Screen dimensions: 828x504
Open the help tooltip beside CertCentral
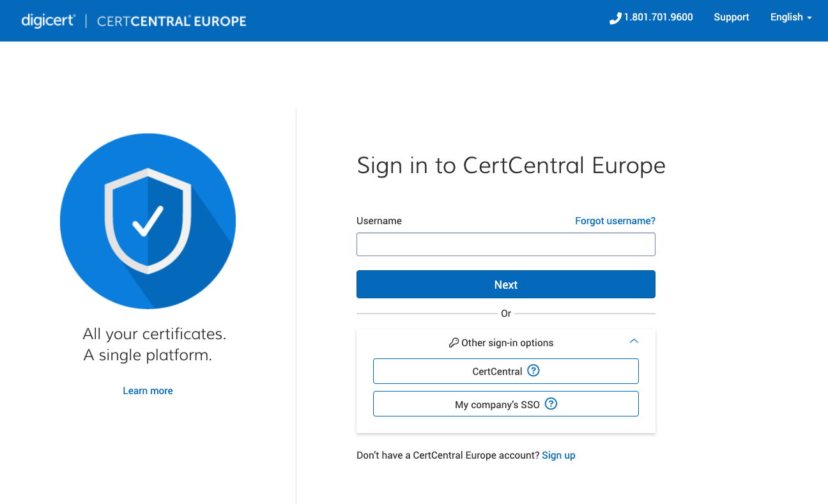pyautogui.click(x=533, y=370)
